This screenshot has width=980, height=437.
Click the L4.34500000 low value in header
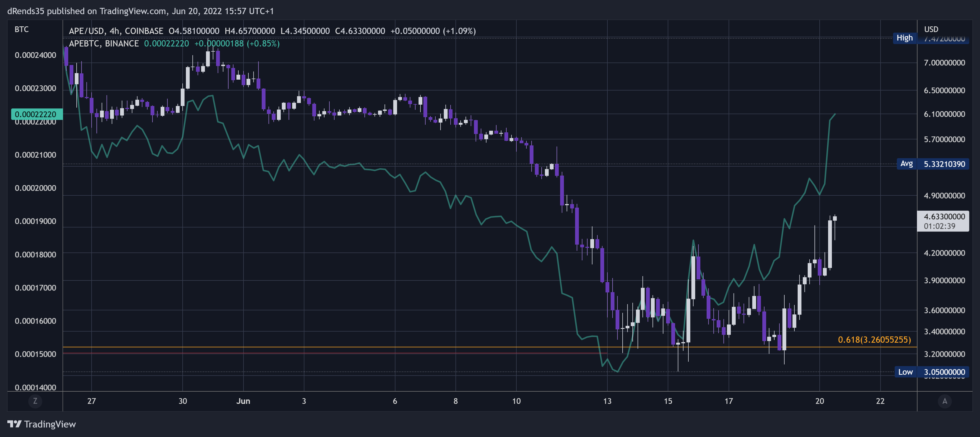pyautogui.click(x=305, y=31)
